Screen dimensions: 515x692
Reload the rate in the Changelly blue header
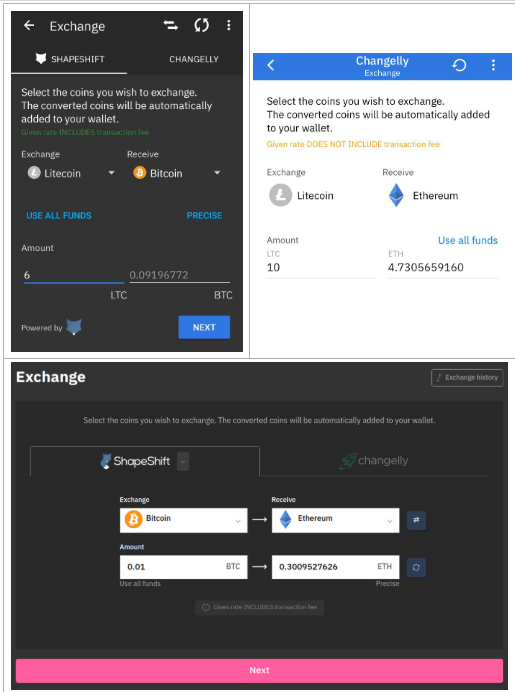click(x=459, y=65)
